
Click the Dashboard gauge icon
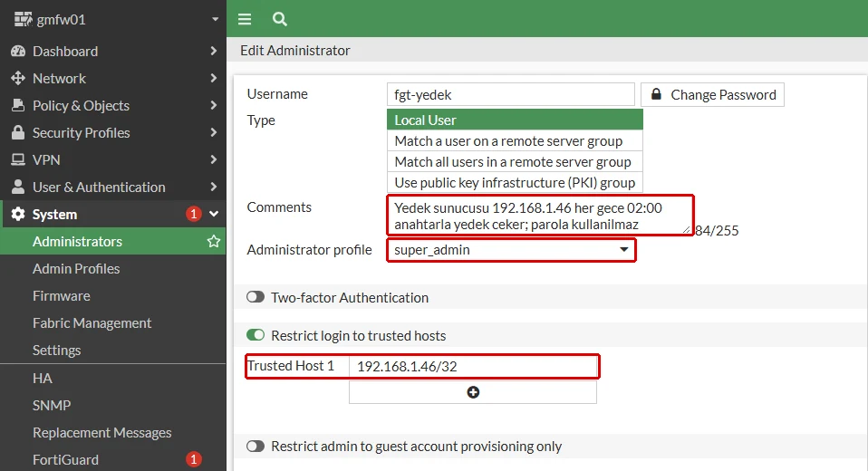pos(18,51)
